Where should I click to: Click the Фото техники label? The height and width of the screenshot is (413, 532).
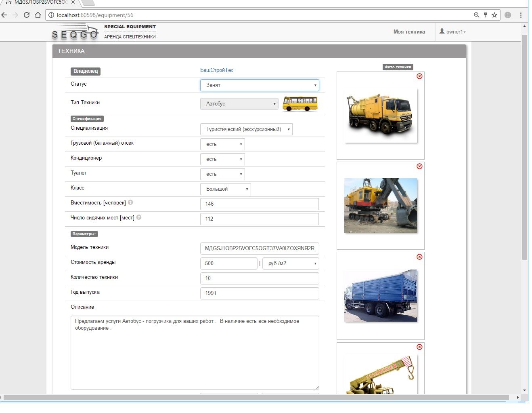click(x=398, y=67)
